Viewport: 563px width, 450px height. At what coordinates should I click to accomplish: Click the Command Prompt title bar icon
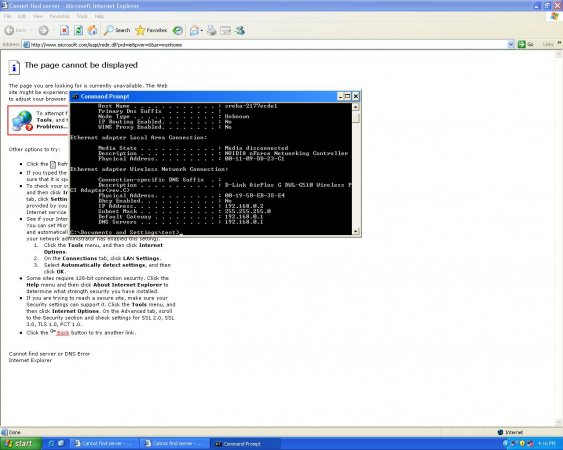[75, 96]
